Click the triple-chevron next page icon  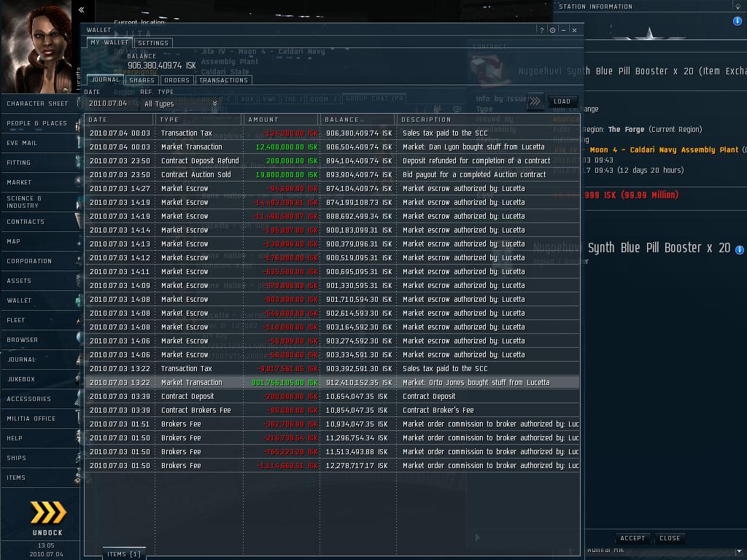point(535,101)
